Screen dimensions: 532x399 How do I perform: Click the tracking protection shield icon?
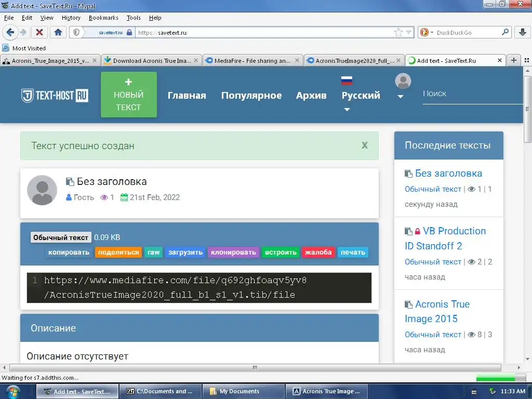(76, 33)
